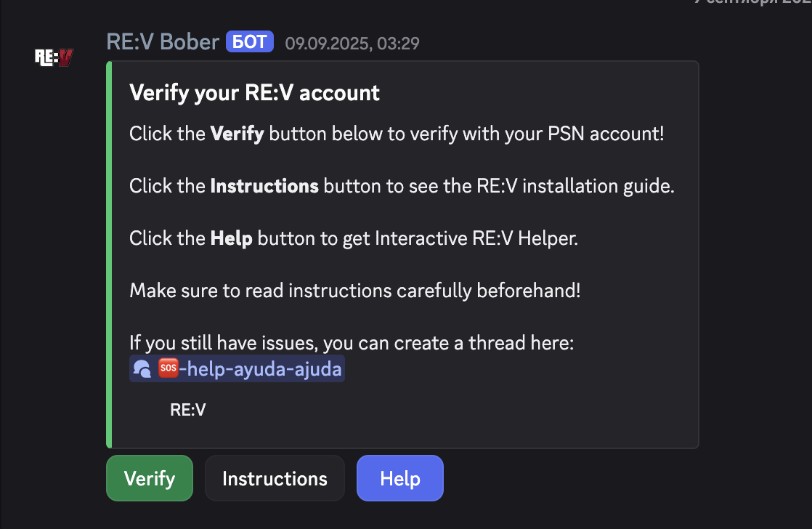The image size is (812, 529).
Task: Click the RE:V footer text in embed
Action: [188, 410]
